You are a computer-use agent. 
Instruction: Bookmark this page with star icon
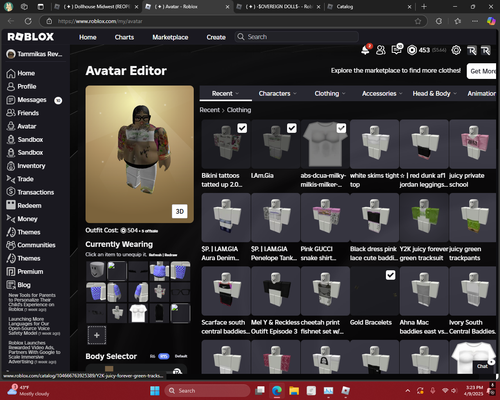pyautogui.click(x=418, y=21)
